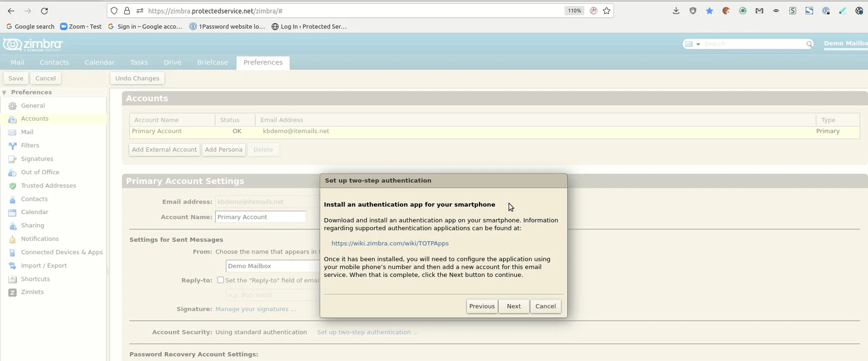Click the Gmail extension icon in toolbar

[x=759, y=11]
